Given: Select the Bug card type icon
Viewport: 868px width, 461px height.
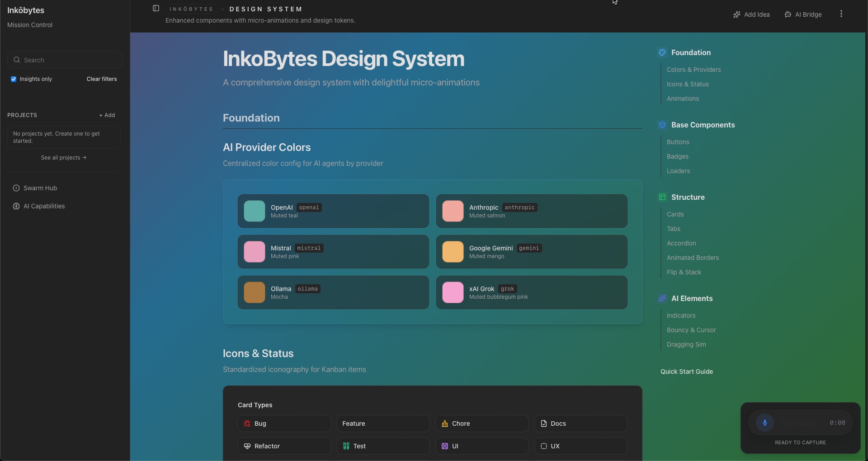Looking at the screenshot, I should (x=247, y=423).
